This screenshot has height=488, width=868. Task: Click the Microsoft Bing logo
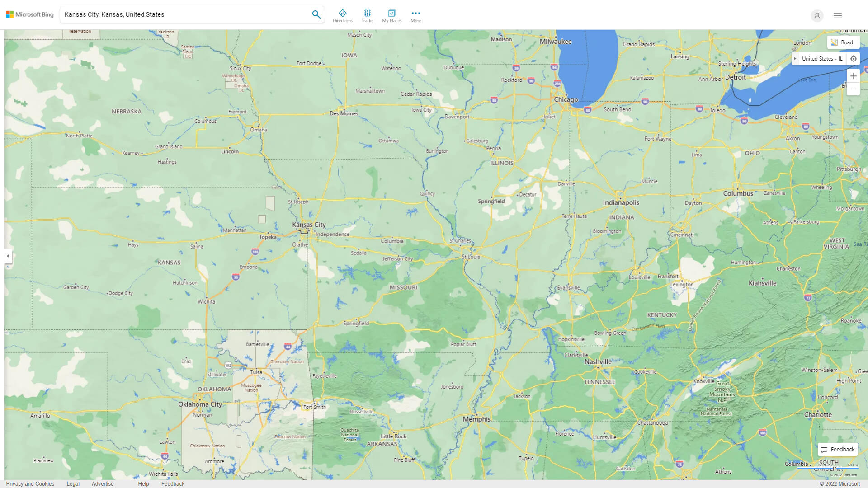[29, 14]
